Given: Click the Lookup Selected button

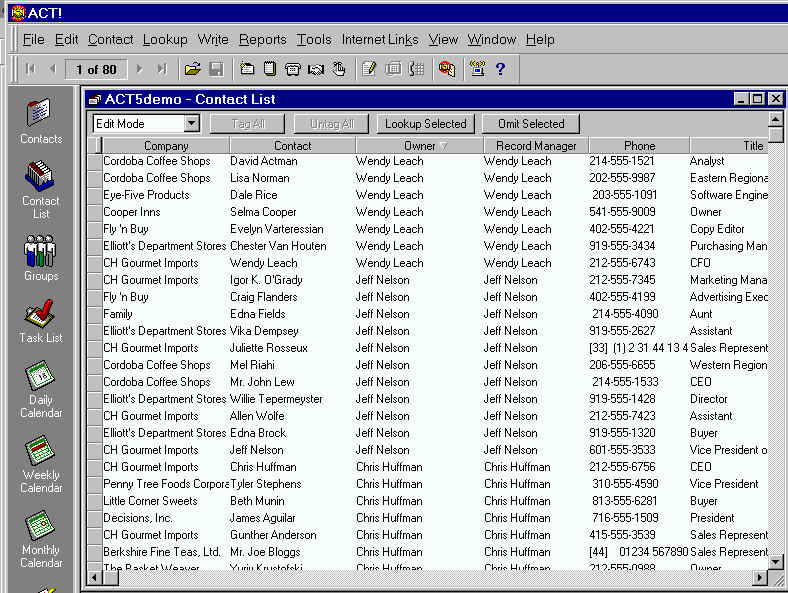Looking at the screenshot, I should click(x=426, y=124).
